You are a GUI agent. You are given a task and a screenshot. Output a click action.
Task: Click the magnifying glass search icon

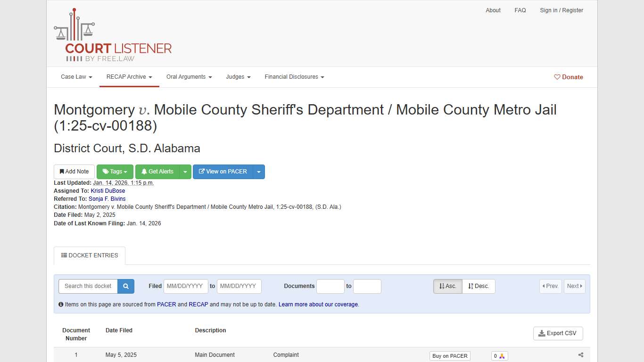tap(125, 286)
